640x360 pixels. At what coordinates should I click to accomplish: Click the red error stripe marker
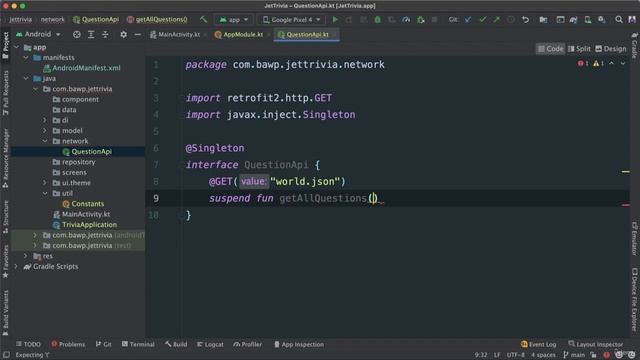point(625,205)
